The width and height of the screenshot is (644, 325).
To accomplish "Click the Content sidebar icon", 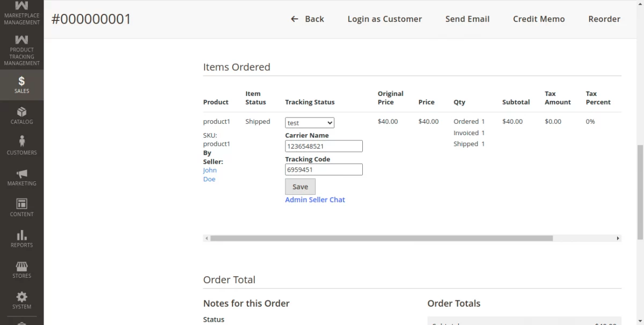I will coord(21,207).
